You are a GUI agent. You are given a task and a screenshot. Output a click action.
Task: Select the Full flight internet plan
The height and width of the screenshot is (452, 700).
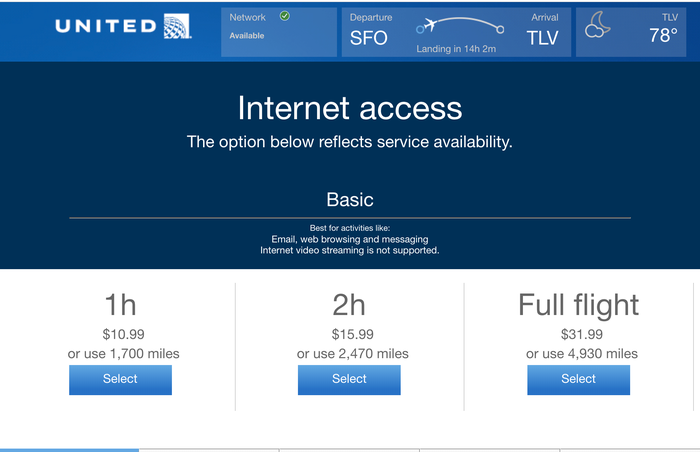[x=578, y=379]
